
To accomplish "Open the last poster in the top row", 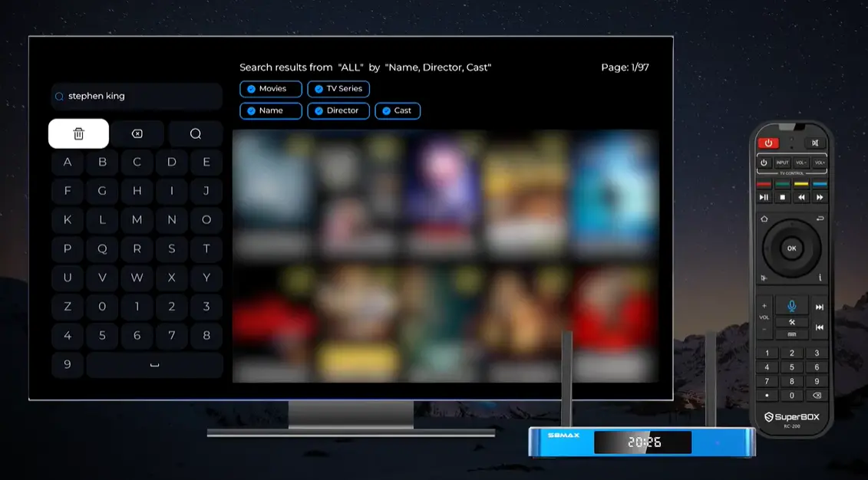I will coord(614,195).
